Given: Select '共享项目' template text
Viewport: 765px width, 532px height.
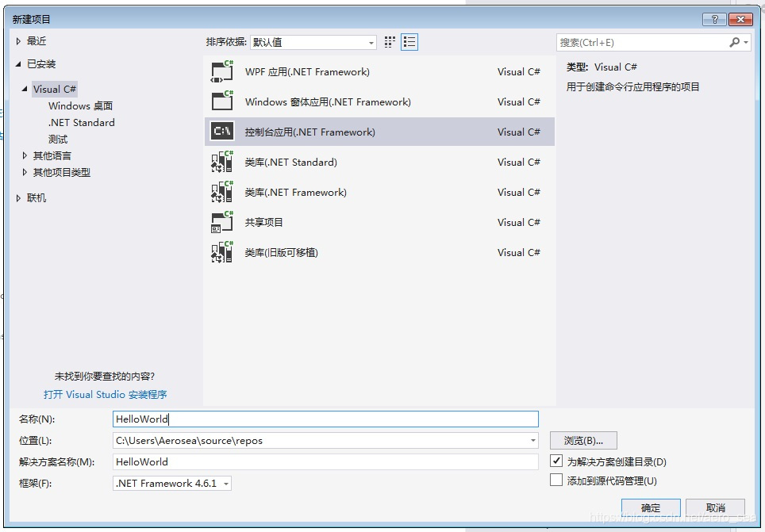Looking at the screenshot, I should [263, 222].
